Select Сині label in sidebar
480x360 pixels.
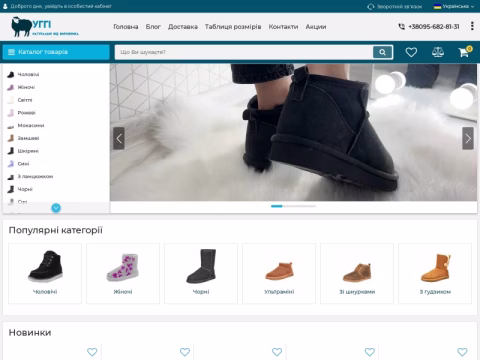click(x=23, y=164)
